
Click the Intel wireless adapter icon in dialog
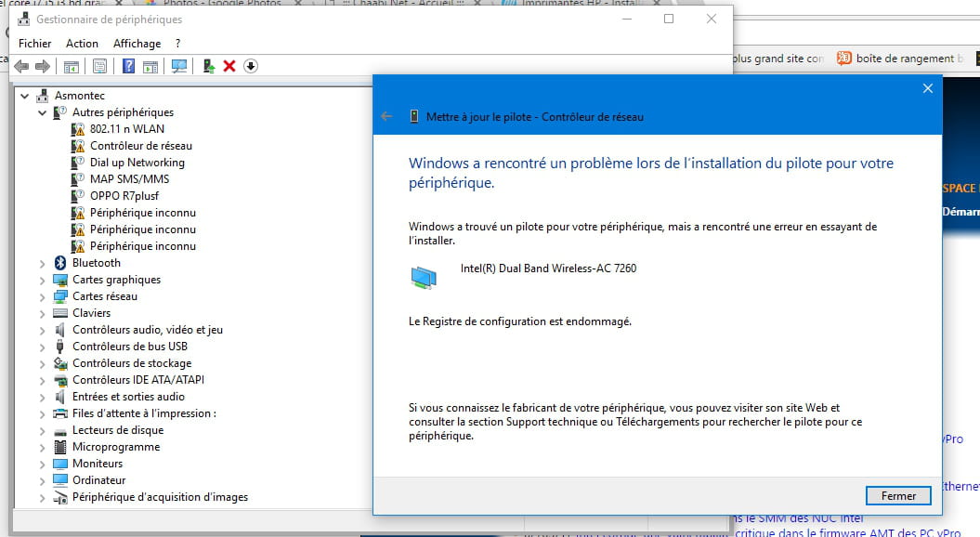[x=424, y=277]
